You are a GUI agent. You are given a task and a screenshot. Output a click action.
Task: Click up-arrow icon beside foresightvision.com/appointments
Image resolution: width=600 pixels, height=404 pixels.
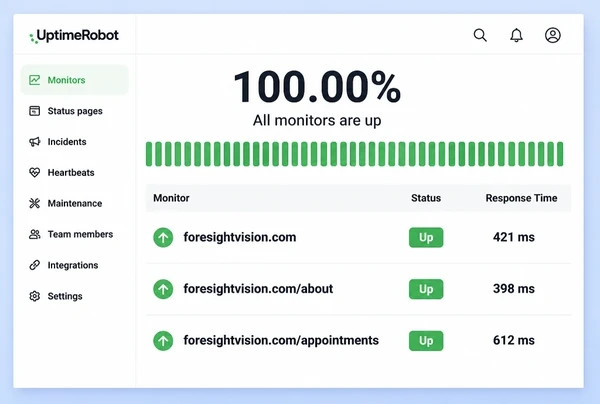click(163, 341)
